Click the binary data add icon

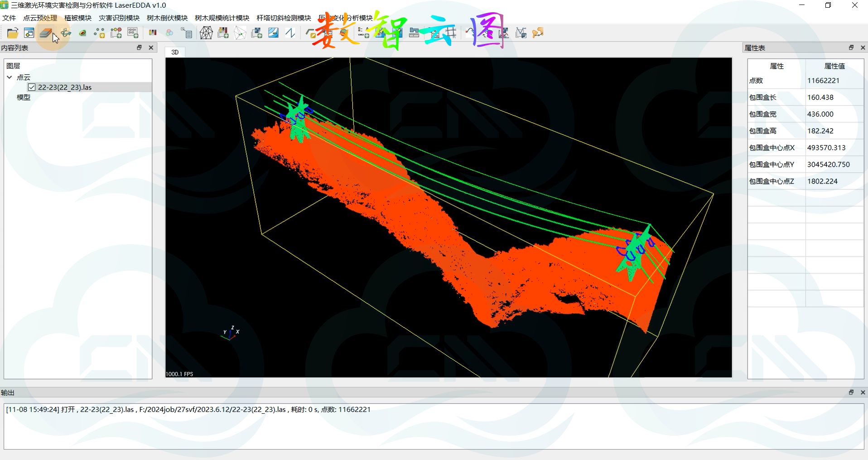click(x=133, y=33)
